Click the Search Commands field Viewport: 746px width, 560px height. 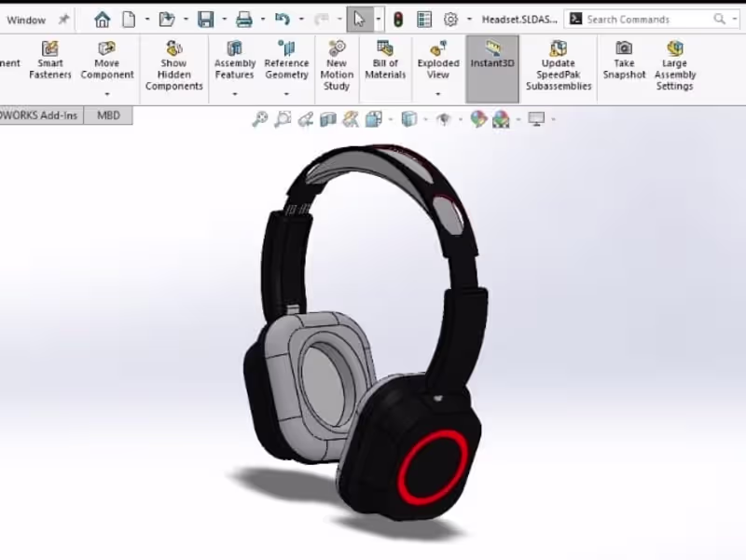point(643,18)
